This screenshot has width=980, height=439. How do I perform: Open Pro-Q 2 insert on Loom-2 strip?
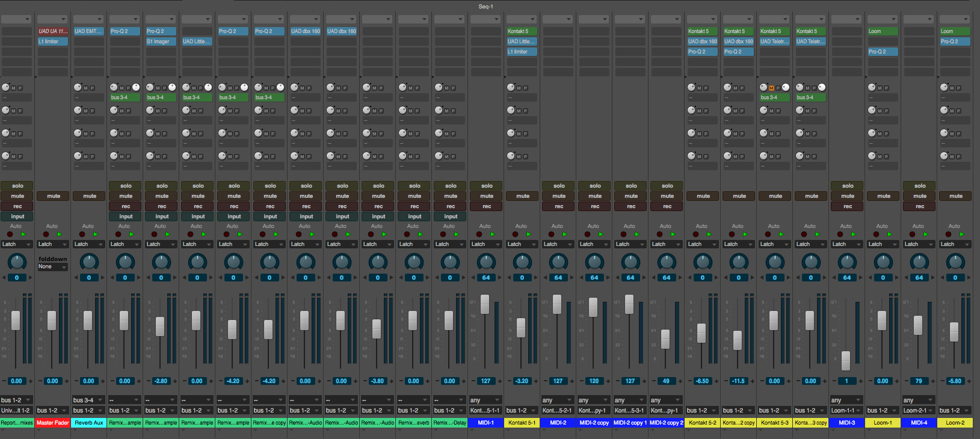tap(955, 41)
